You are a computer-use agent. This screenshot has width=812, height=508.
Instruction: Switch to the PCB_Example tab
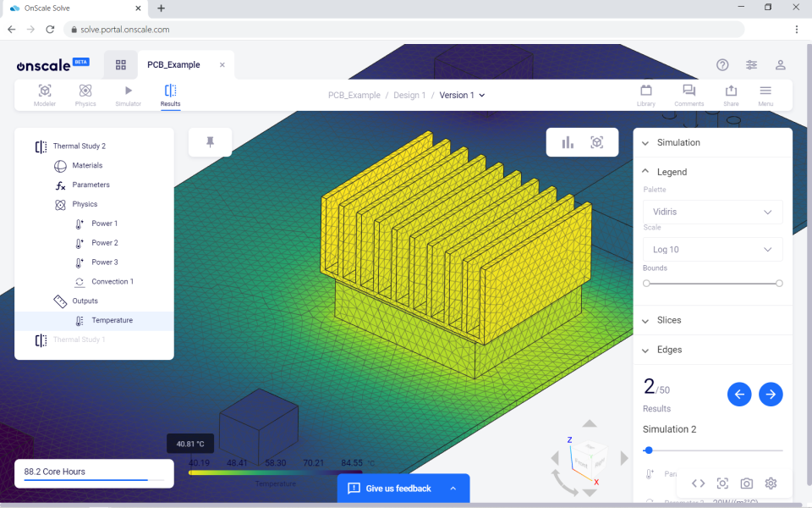click(x=173, y=65)
